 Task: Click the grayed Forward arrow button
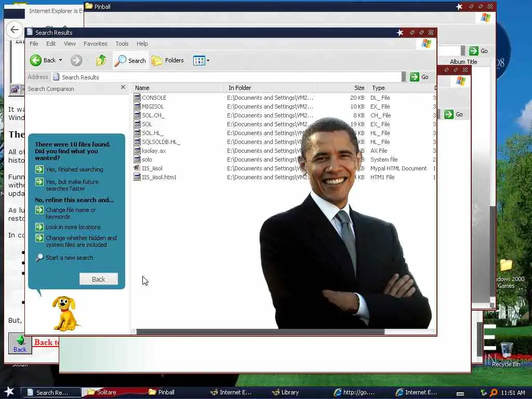[x=76, y=60]
